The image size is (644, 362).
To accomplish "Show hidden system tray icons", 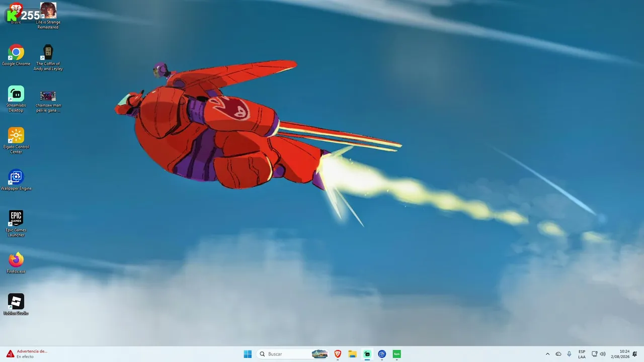I will click(548, 354).
